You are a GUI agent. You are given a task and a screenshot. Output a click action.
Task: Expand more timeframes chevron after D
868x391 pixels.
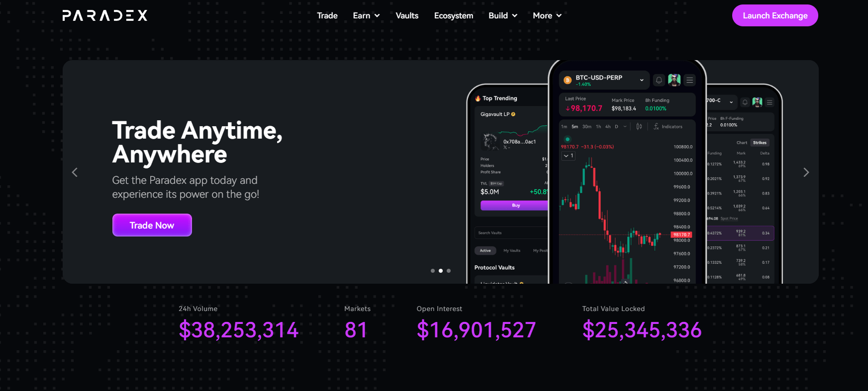pos(625,127)
